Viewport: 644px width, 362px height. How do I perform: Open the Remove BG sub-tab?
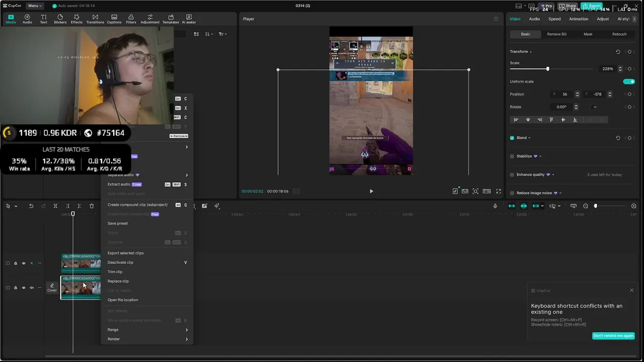point(557,34)
